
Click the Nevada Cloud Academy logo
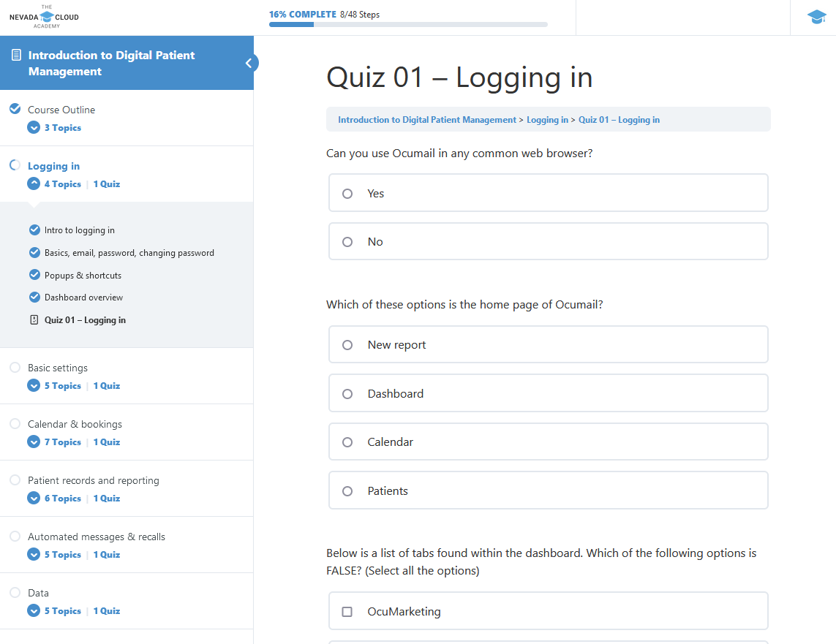(x=44, y=17)
